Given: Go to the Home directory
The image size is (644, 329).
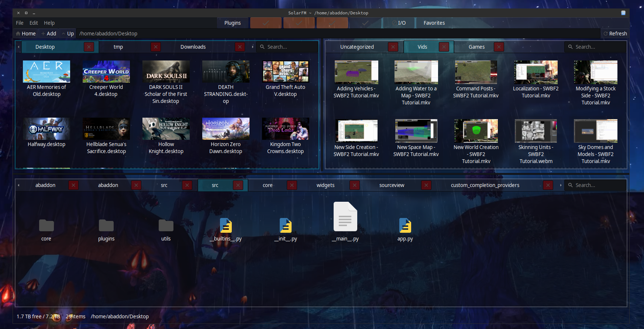Looking at the screenshot, I should point(26,34).
